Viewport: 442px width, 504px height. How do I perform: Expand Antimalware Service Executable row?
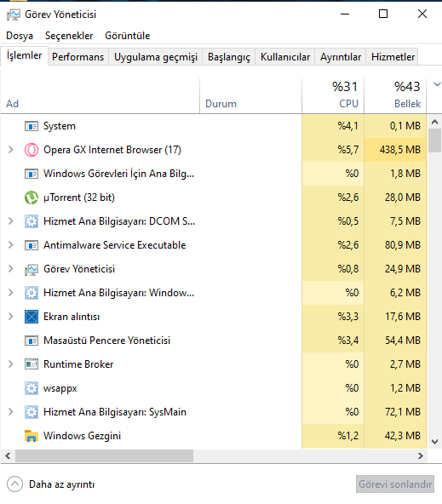(x=10, y=245)
